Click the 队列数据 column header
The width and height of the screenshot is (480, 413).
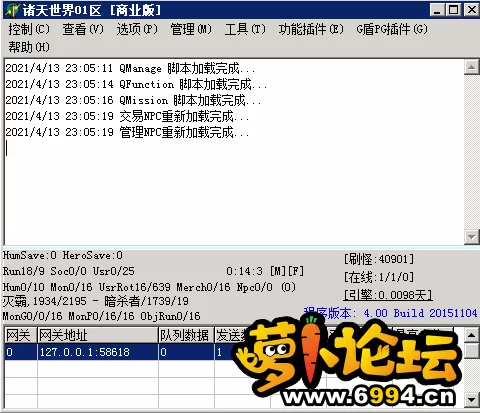(186, 335)
